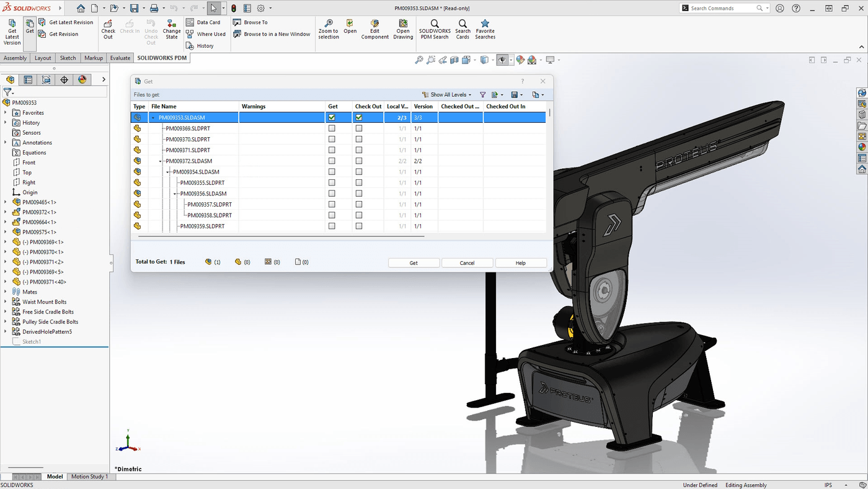Viewport: 868px width, 489px height.
Task: Open the Motion Study 1 tab
Action: (x=89, y=476)
